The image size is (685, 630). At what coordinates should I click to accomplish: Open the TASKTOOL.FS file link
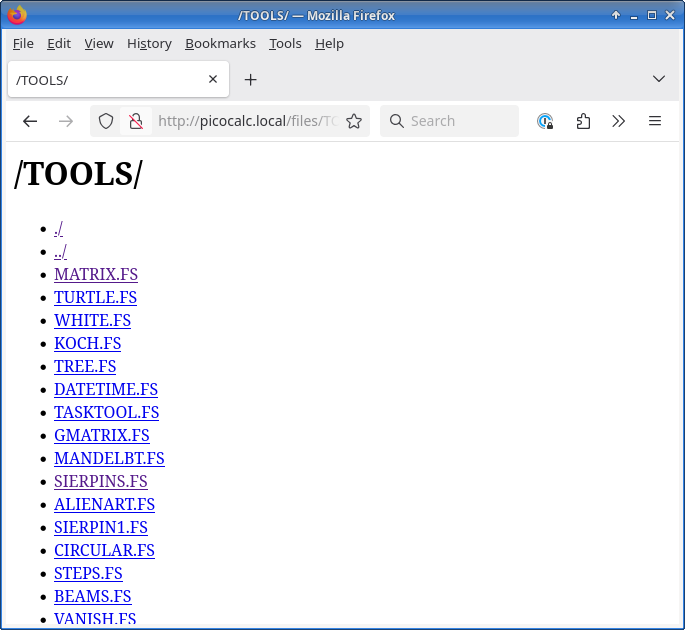pos(107,412)
